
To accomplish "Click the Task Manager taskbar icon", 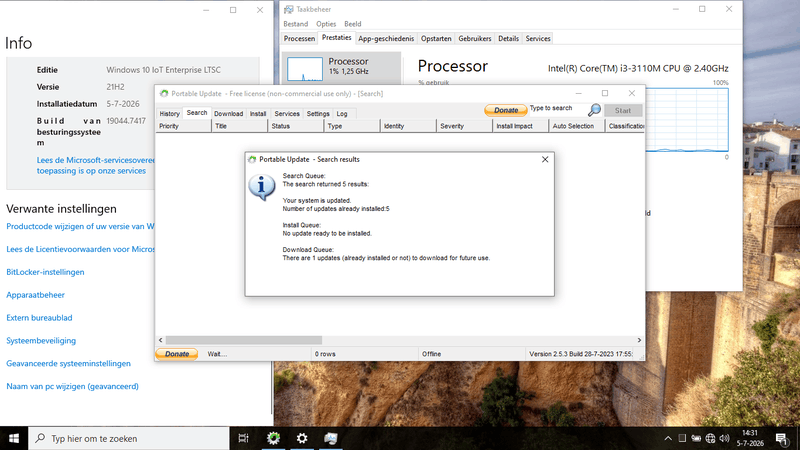I will pos(331,438).
